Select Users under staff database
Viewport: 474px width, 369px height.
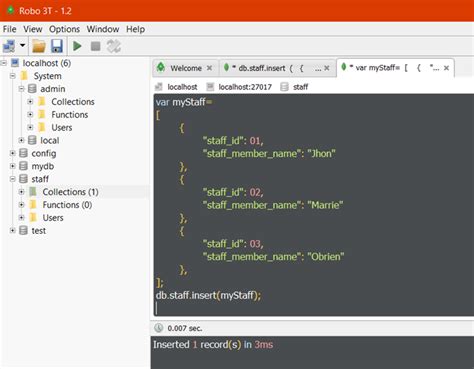pyautogui.click(x=53, y=218)
